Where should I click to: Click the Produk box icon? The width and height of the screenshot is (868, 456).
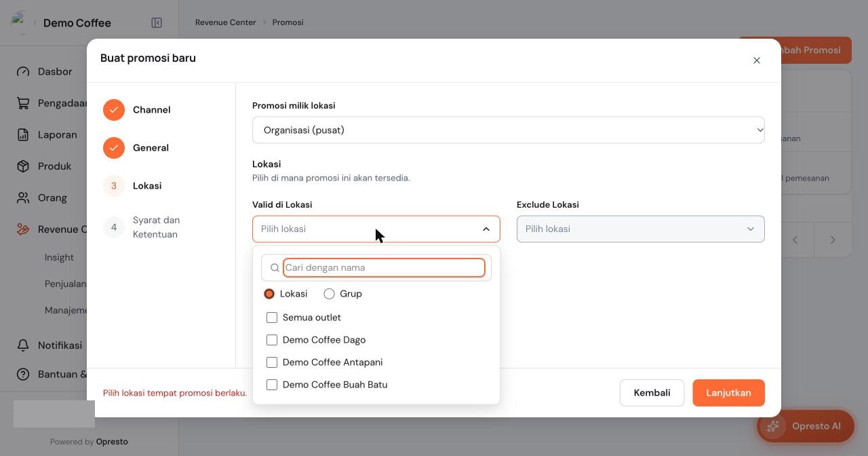click(23, 166)
